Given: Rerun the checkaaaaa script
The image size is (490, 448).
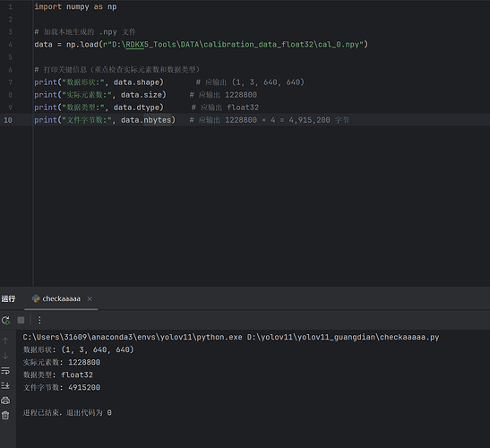Looking at the screenshot, I should click(x=5, y=320).
